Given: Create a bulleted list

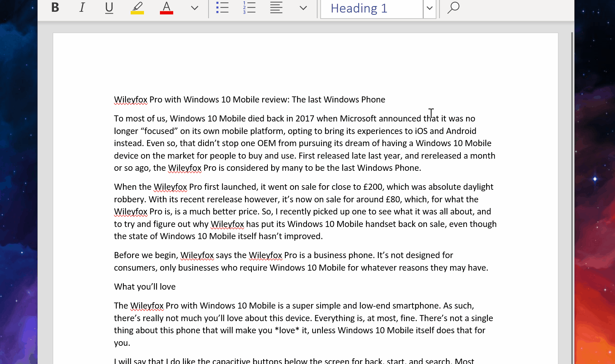Looking at the screenshot, I should pyautogui.click(x=222, y=8).
